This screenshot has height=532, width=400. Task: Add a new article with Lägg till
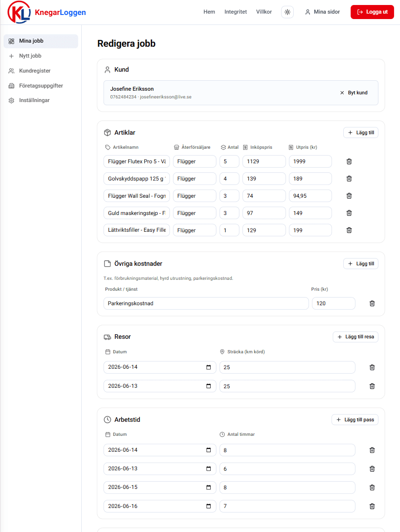pyautogui.click(x=360, y=133)
